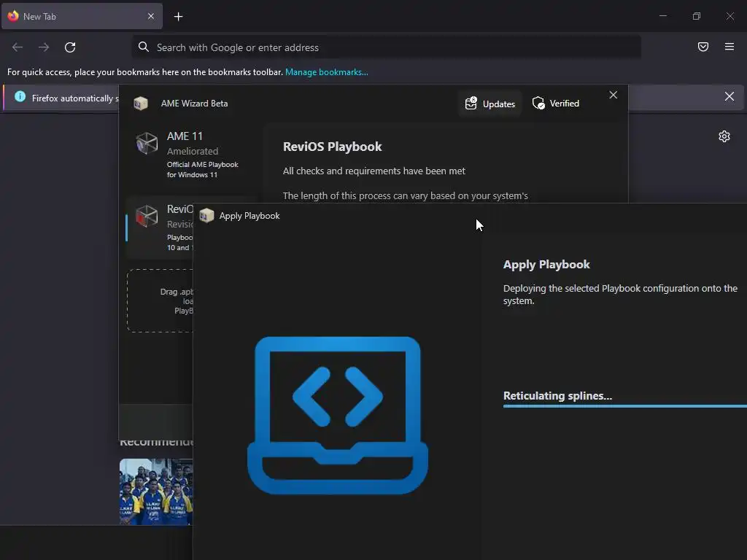
Task: Click the Verified shield button
Action: pyautogui.click(x=556, y=104)
